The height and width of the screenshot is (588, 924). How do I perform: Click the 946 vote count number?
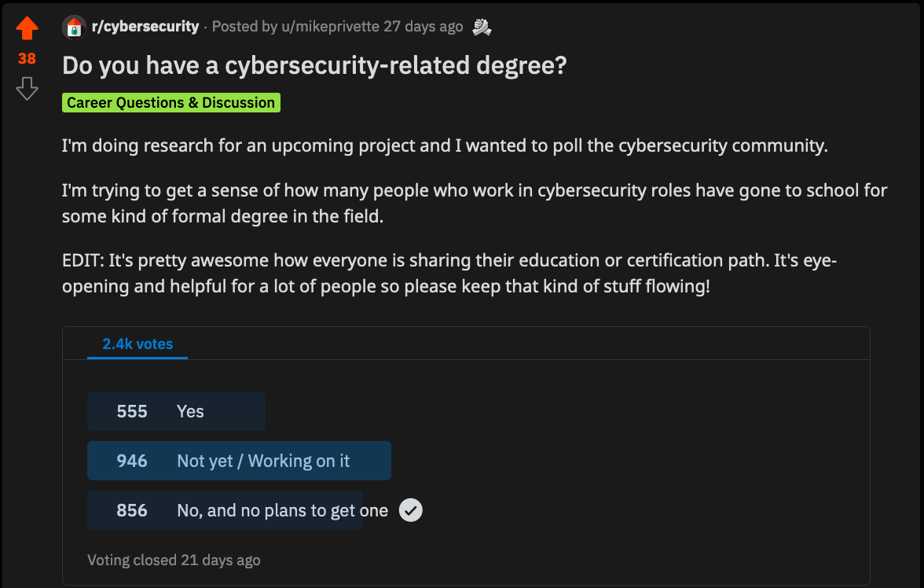click(132, 461)
